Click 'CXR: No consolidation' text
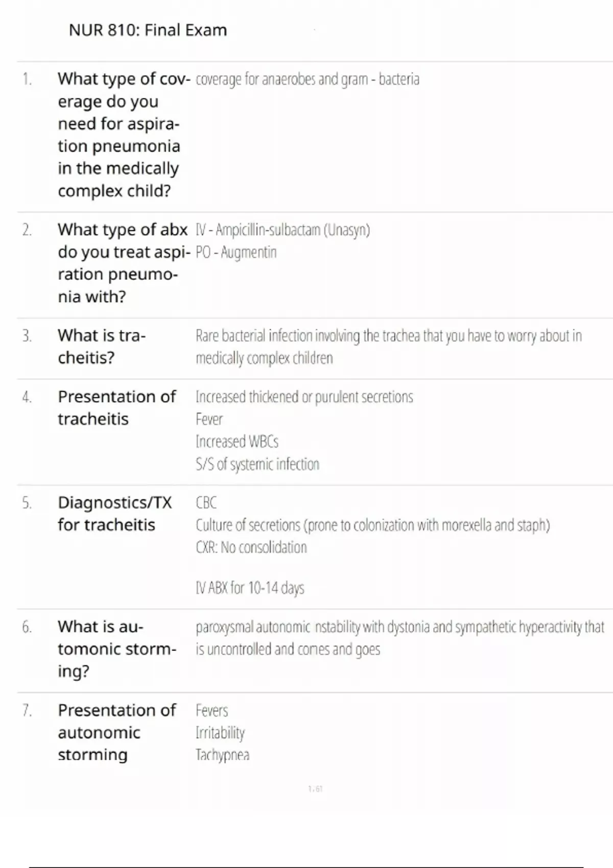 pyautogui.click(x=251, y=547)
